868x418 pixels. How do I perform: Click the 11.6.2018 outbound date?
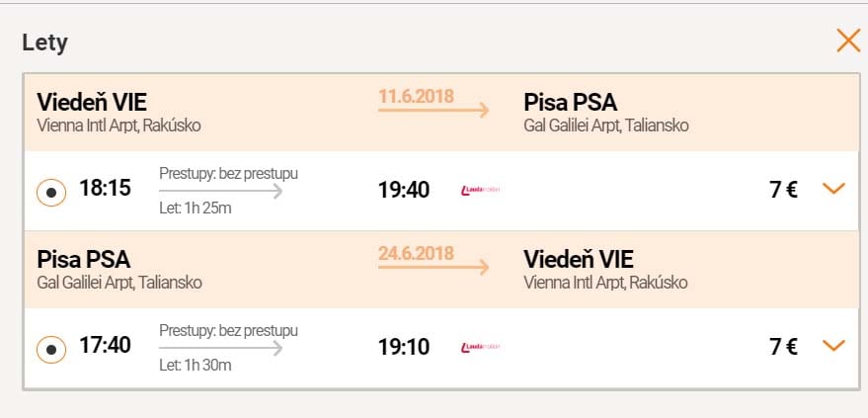click(x=416, y=96)
